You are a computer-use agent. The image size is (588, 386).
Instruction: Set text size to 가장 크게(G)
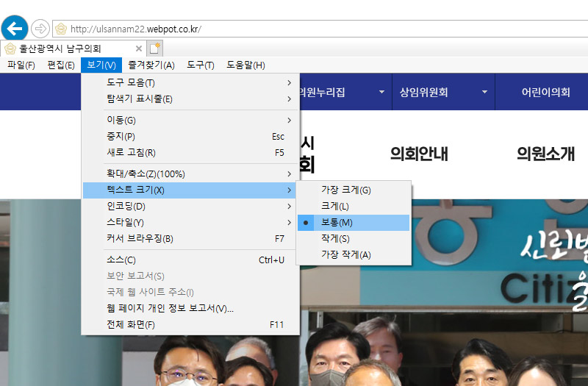point(354,190)
